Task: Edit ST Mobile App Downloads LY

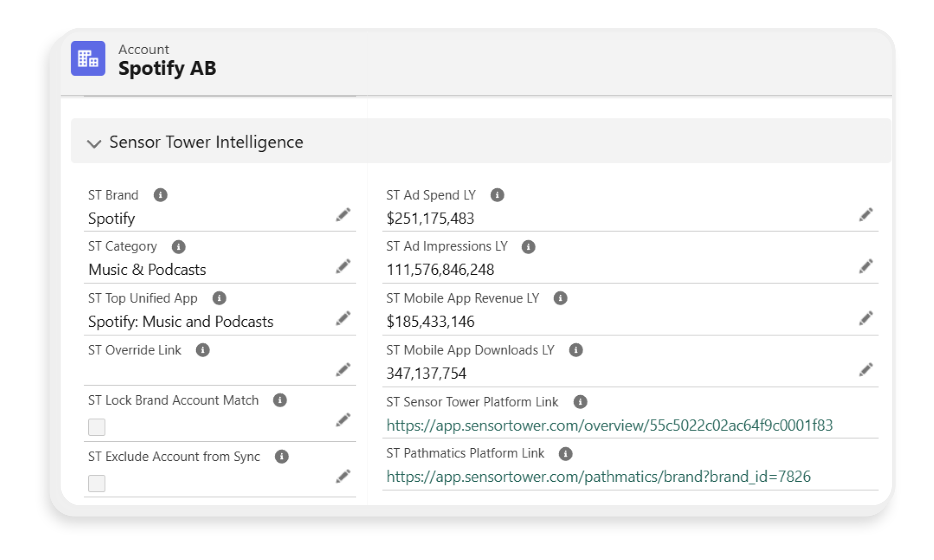Action: (x=866, y=370)
